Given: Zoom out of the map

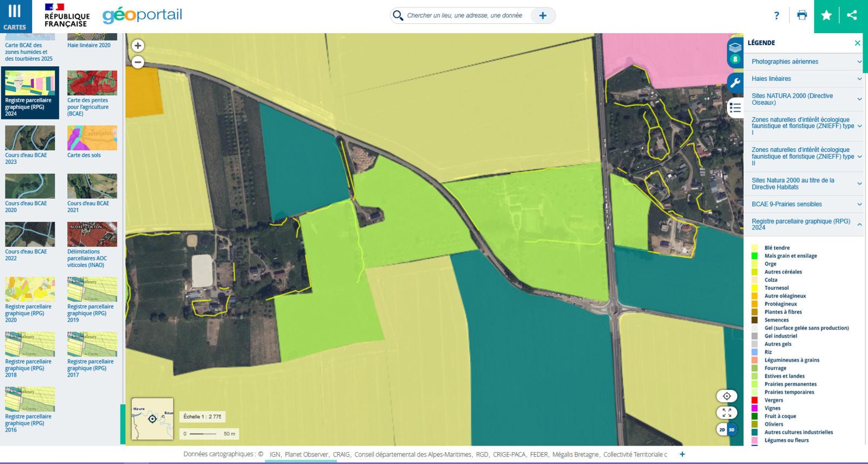Looking at the screenshot, I should 138,62.
